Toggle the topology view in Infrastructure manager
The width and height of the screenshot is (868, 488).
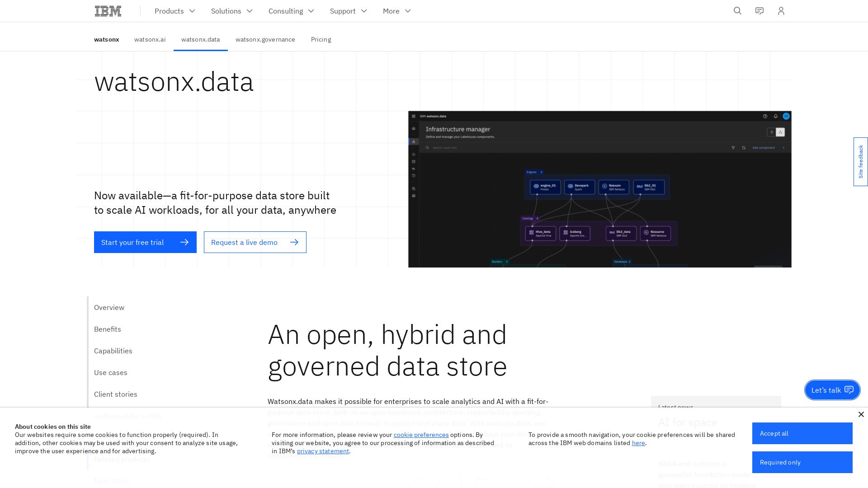[780, 132]
